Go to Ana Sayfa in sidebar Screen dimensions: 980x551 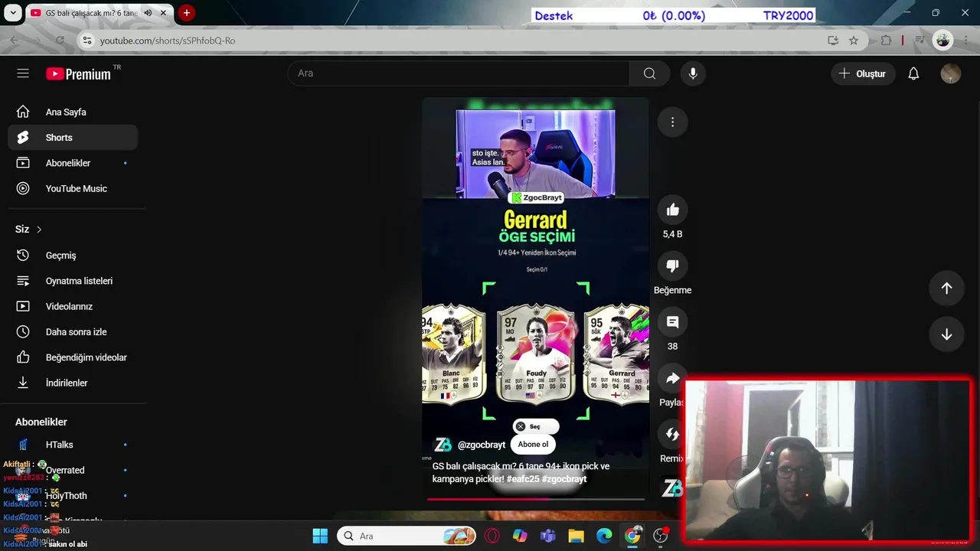point(73,112)
